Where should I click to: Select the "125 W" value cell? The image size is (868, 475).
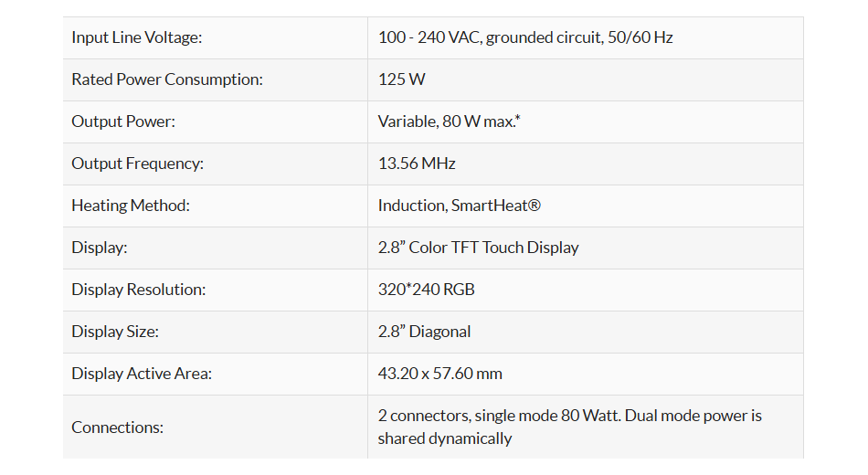tap(402, 79)
